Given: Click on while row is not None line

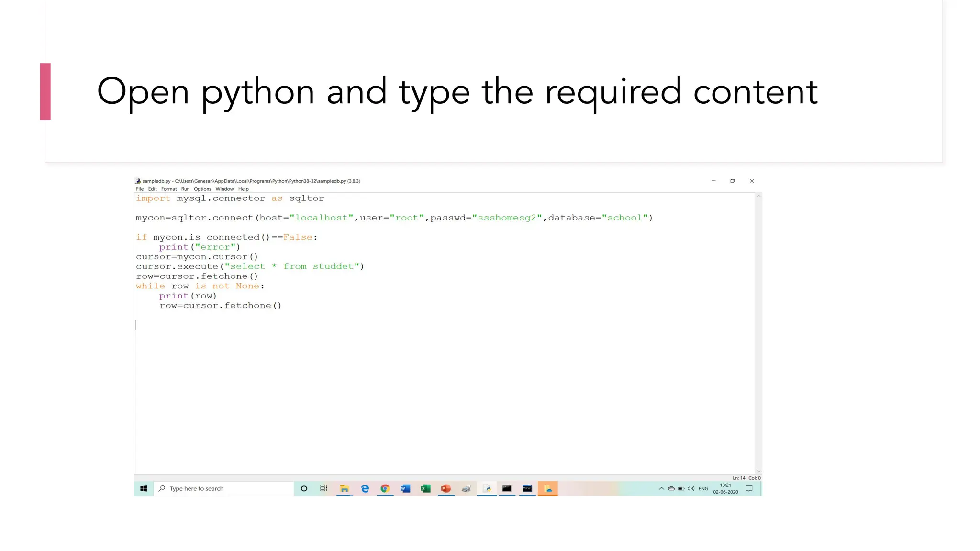Looking at the screenshot, I should tap(200, 286).
